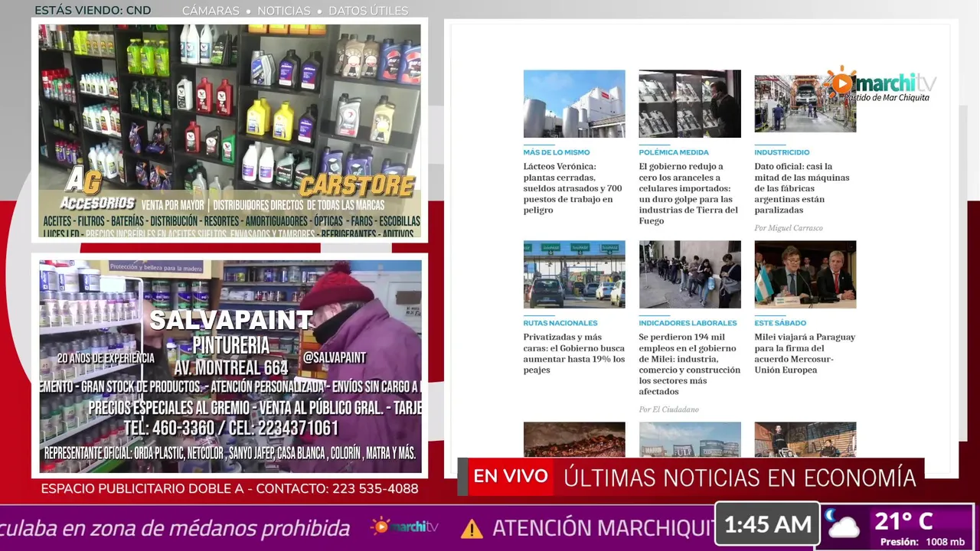This screenshot has height=551, width=980.
Task: Click the bottom-row right partially visible thumbnail
Action: 805,440
